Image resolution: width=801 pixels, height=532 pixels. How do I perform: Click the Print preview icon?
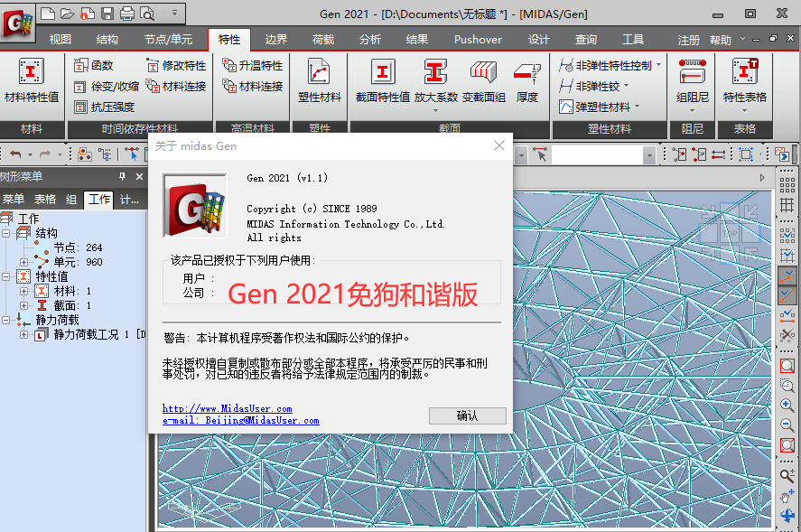tap(147, 14)
